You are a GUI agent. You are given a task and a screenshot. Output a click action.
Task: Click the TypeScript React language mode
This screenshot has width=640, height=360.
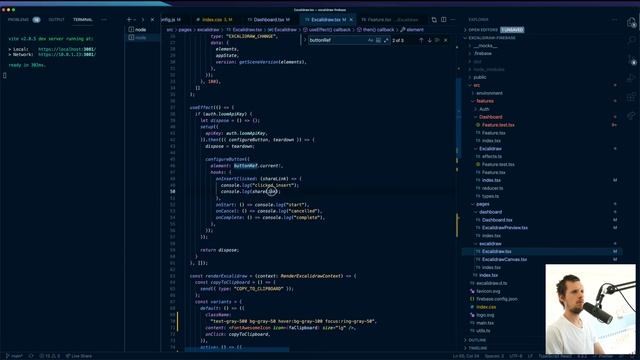click(x=555, y=356)
